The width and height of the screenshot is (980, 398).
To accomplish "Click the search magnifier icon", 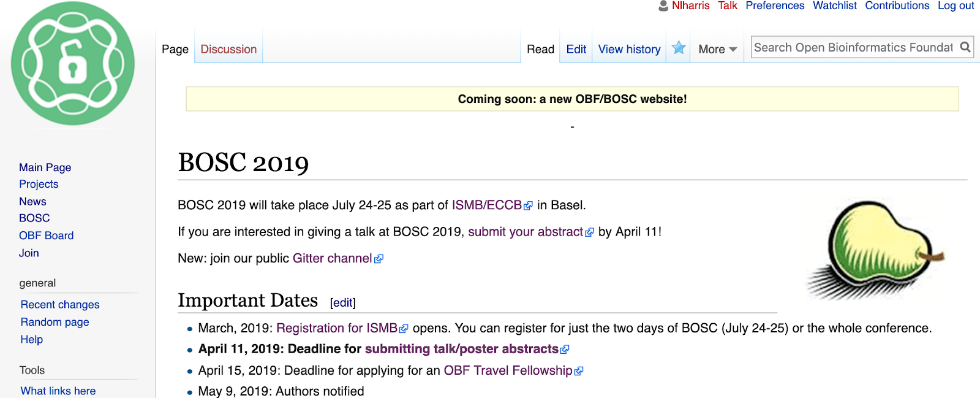I will point(965,47).
